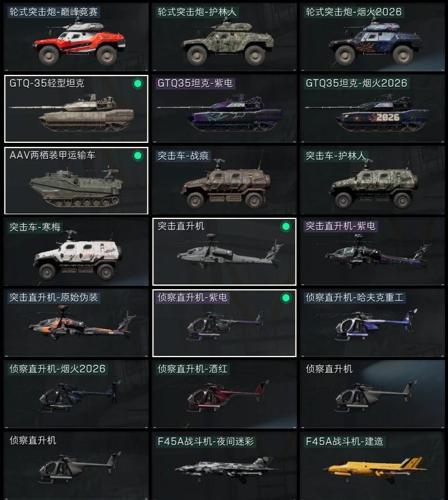The width and height of the screenshot is (448, 500).
Task: Pick the 侦察直升机-烟火2026 skin
Action: pyautogui.click(x=76, y=395)
